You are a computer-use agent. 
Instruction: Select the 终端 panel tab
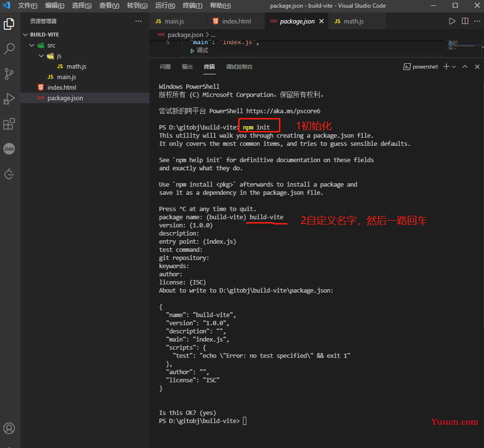[x=209, y=67]
